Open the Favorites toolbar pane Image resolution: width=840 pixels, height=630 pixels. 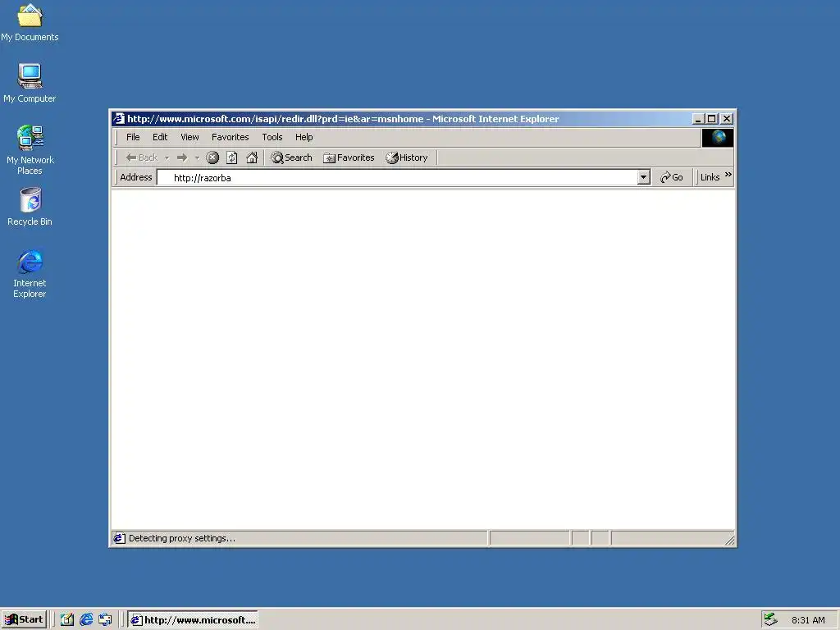[349, 157]
